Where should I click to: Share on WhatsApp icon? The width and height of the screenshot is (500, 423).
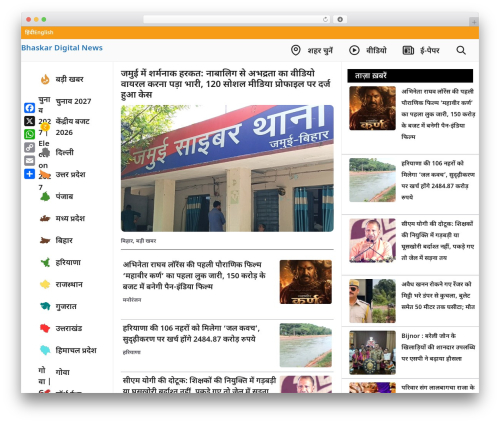pos(29,134)
